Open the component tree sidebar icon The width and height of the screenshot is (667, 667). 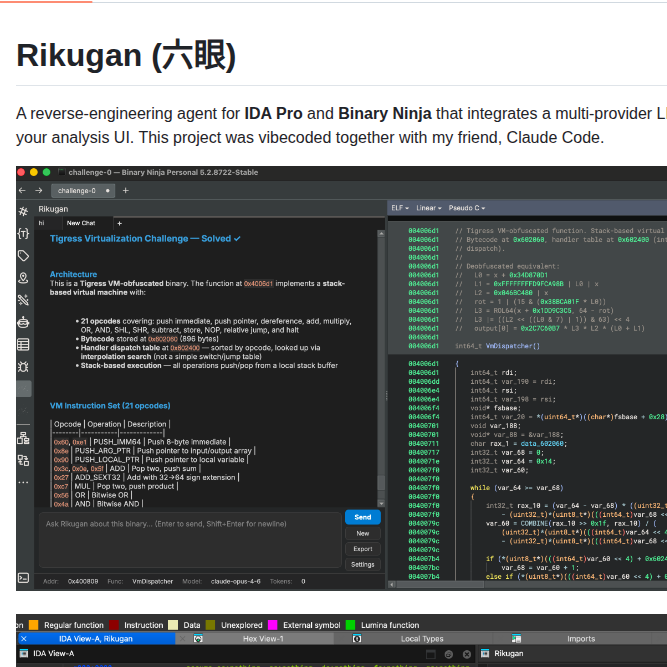point(23,460)
